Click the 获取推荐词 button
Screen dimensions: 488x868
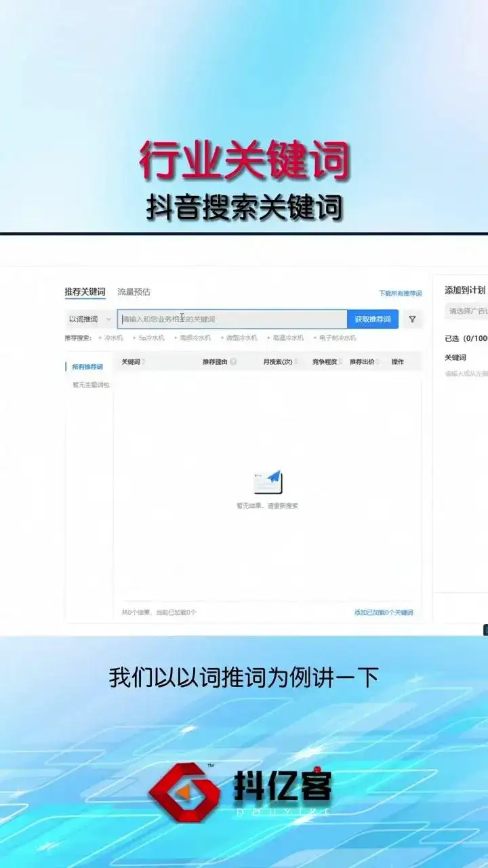pos(373,319)
